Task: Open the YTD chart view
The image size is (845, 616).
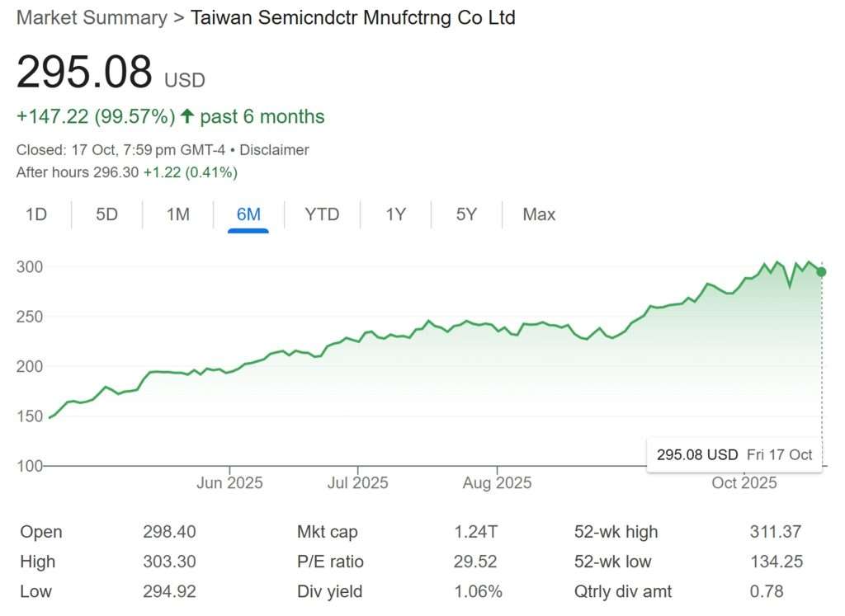Action: 322,214
